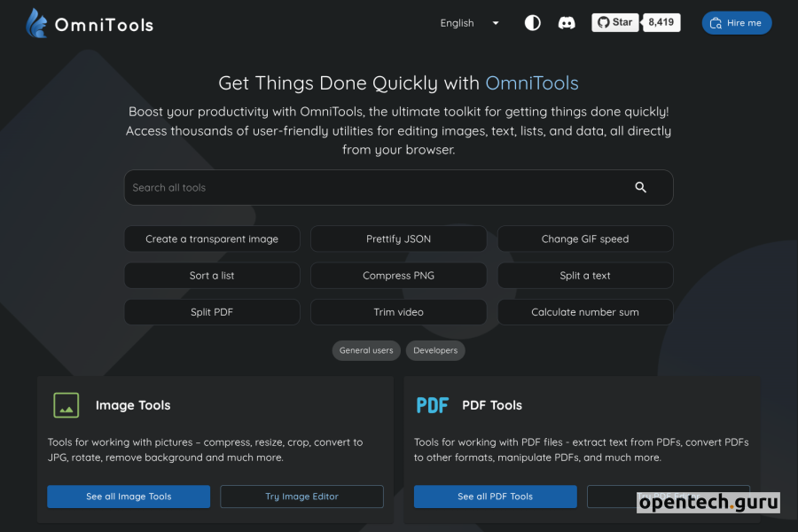
Task: Select the General users filter chip
Action: click(x=366, y=350)
